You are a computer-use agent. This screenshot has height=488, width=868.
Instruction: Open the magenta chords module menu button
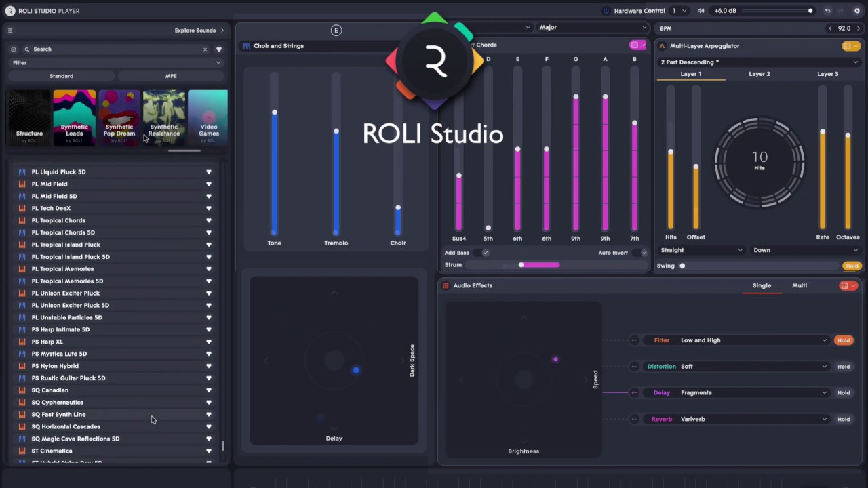(x=639, y=45)
